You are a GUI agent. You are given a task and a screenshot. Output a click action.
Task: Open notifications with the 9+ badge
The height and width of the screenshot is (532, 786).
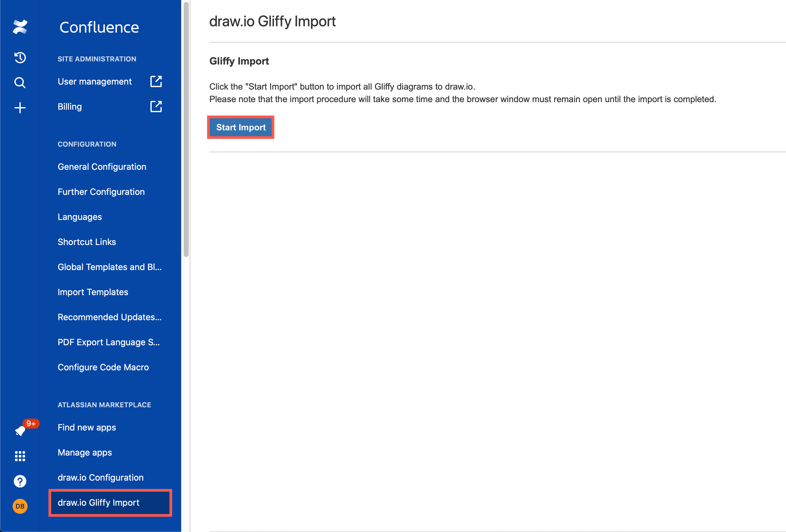pos(20,431)
